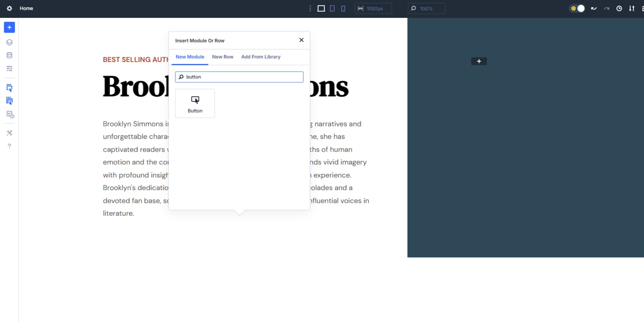The width and height of the screenshot is (644, 322).
Task: Select the Button module card
Action: pyautogui.click(x=195, y=103)
